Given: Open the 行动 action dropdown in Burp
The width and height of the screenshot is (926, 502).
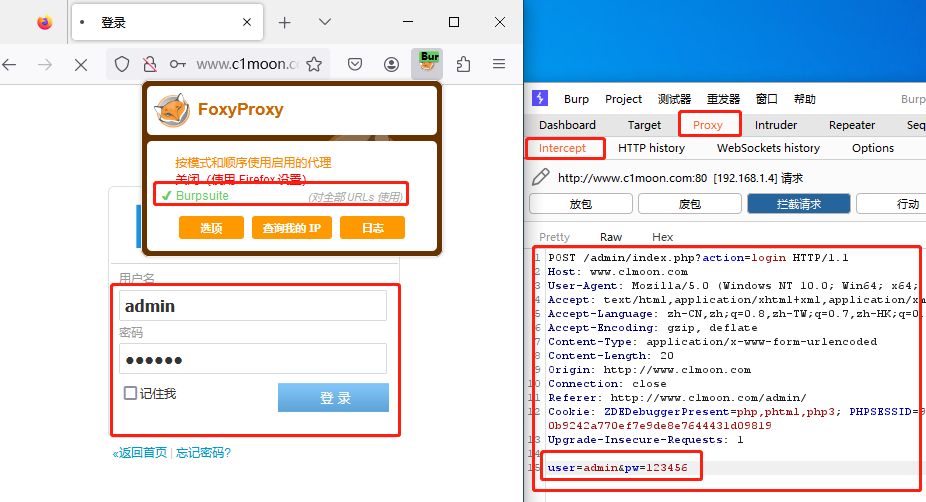Looking at the screenshot, I should point(905,203).
